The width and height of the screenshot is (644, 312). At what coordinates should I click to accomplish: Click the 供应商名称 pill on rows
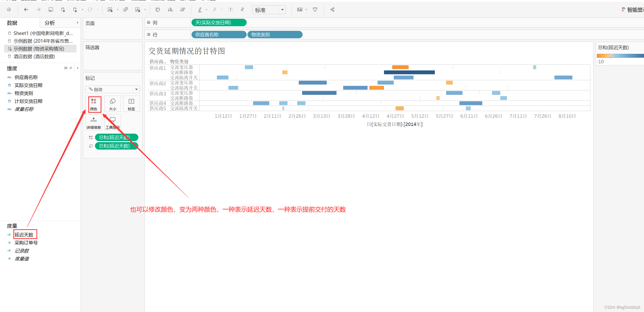tap(219, 34)
